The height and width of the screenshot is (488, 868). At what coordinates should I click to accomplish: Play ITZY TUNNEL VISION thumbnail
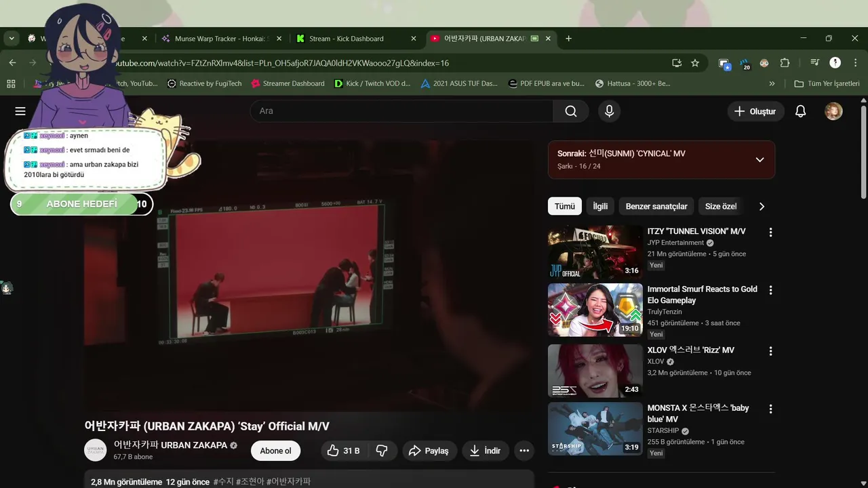click(x=595, y=252)
